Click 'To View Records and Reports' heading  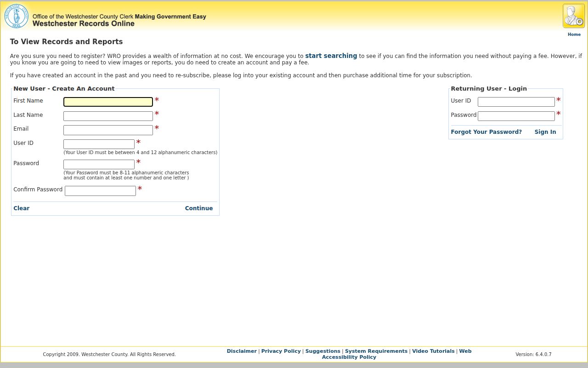tap(66, 42)
